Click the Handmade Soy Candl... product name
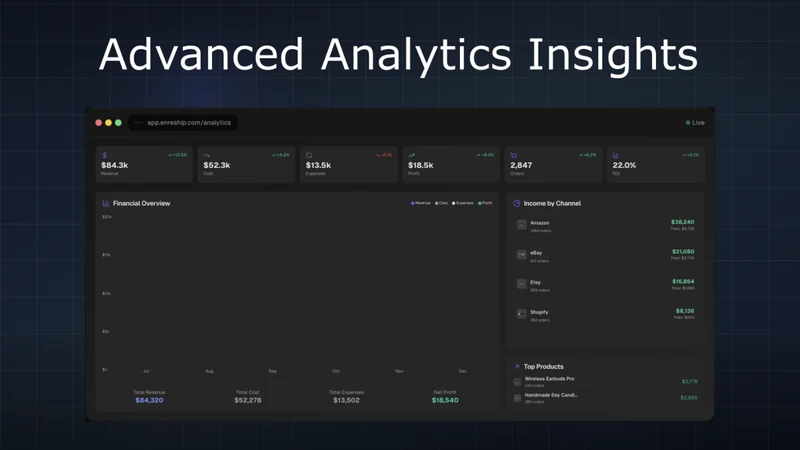Screen dimensions: 800x450 click(551, 395)
